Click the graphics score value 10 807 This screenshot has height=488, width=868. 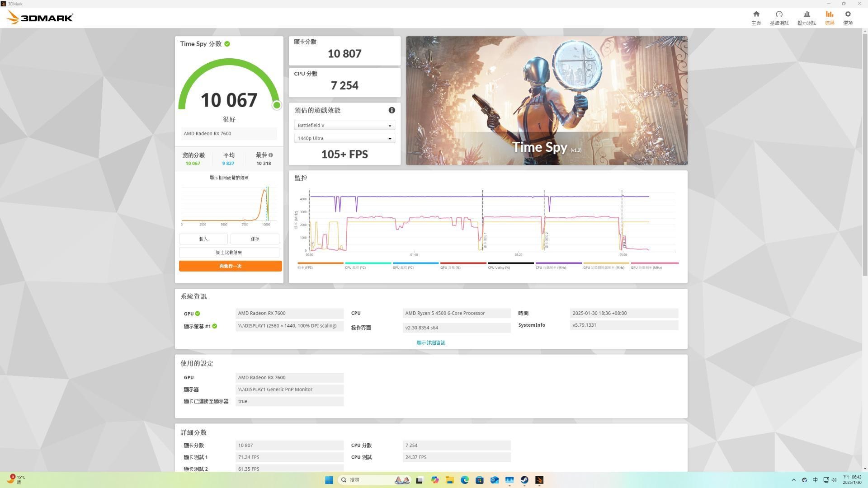(x=344, y=54)
